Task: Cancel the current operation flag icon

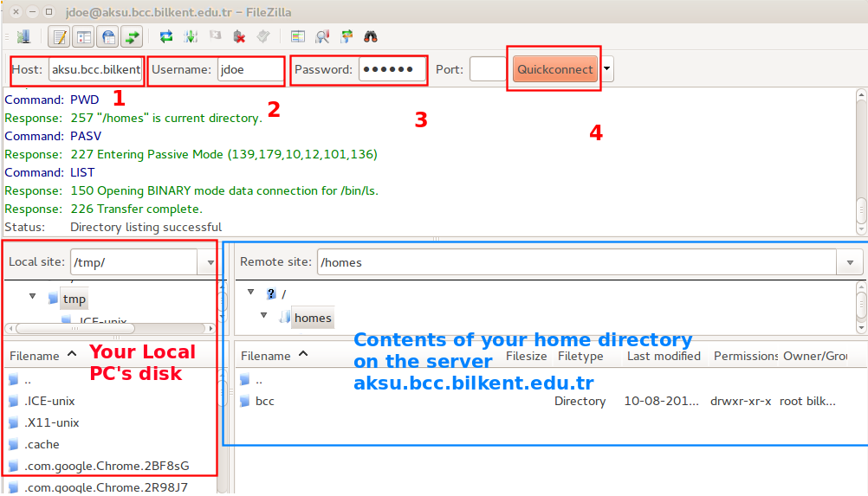Action: 215,36
